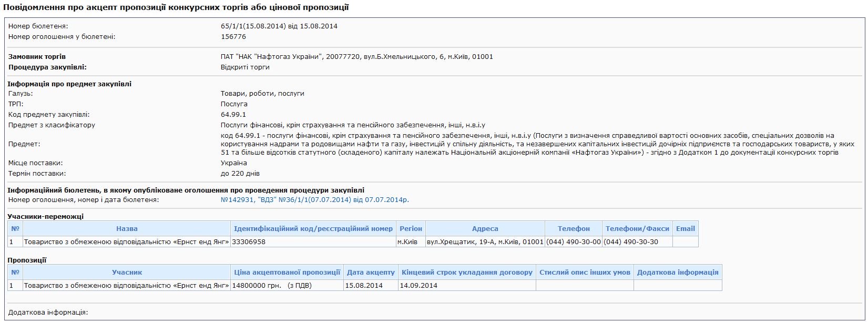The height and width of the screenshot is (322, 868).
Task: Click the 'Товари, роботи, послуги' value
Action: [262, 94]
